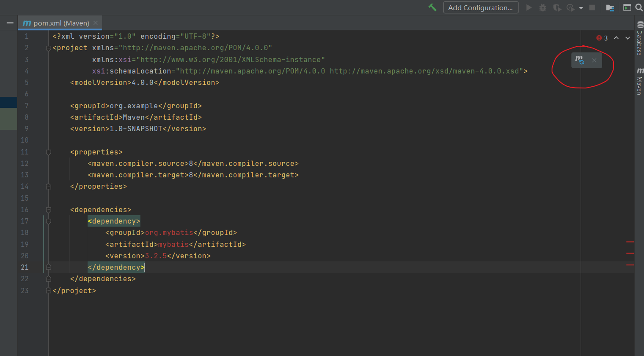
Task: Open Project Structure folder icon
Action: pyautogui.click(x=610, y=7)
